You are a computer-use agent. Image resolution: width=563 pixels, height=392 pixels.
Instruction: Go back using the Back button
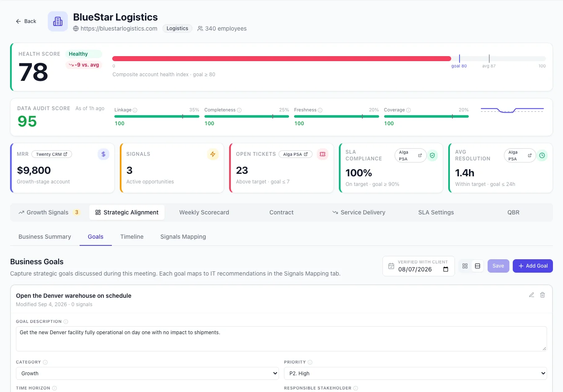click(x=26, y=21)
